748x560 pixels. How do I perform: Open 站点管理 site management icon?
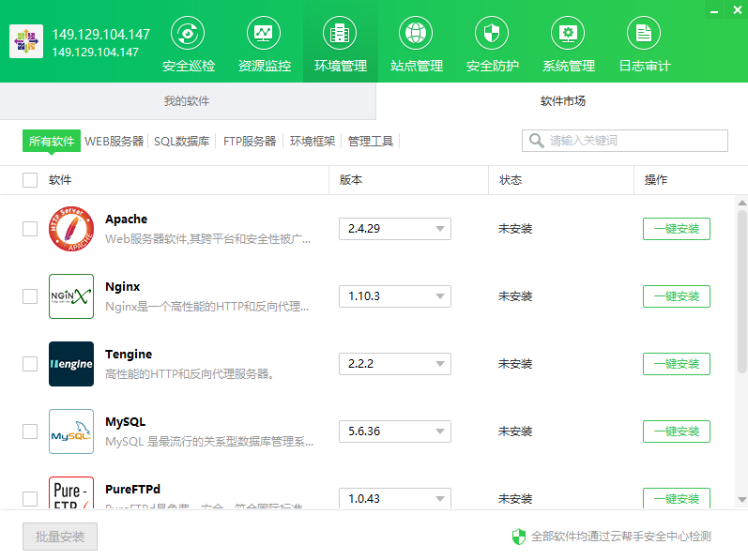416,34
